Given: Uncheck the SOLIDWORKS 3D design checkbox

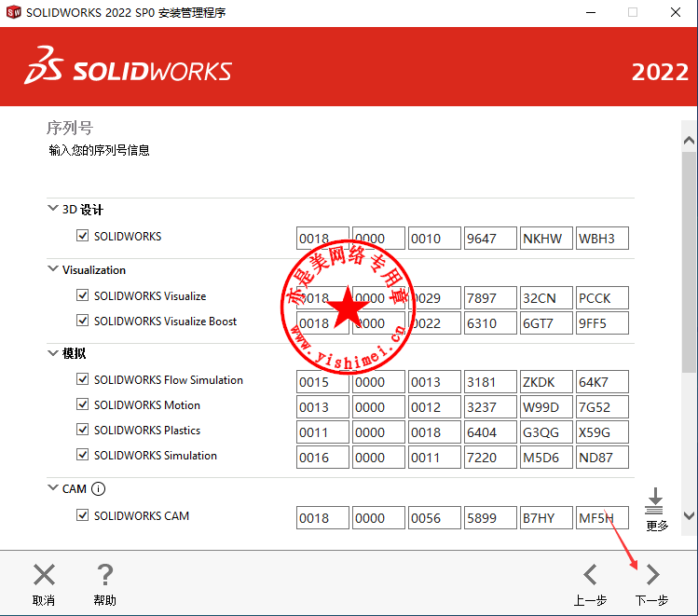Looking at the screenshot, I should click(x=82, y=236).
